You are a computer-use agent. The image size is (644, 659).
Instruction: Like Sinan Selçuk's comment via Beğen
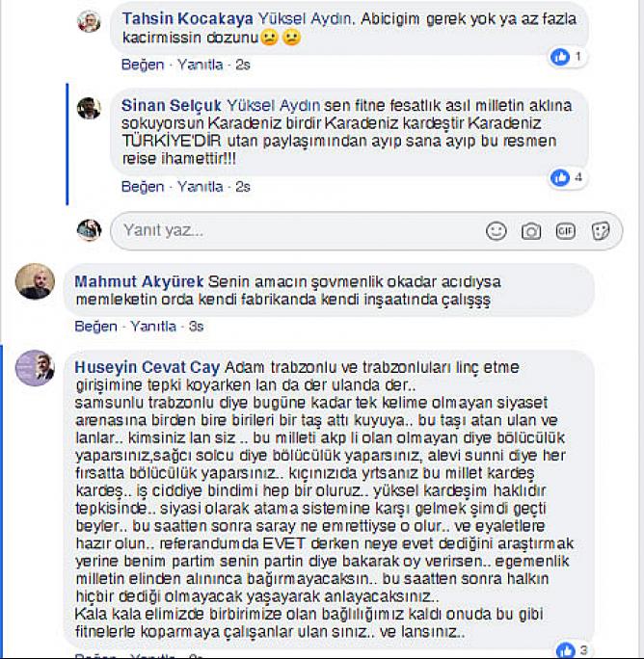pos(143,187)
